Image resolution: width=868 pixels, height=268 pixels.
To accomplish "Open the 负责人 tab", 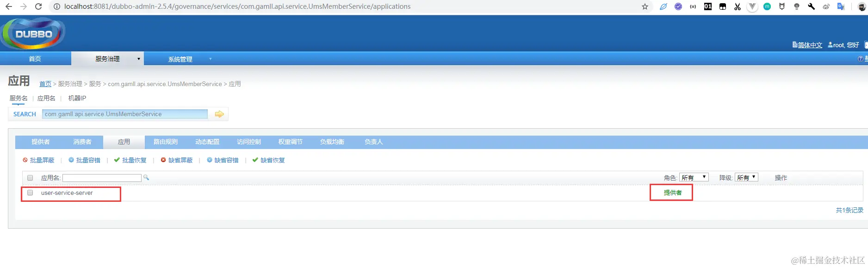I will [x=374, y=142].
